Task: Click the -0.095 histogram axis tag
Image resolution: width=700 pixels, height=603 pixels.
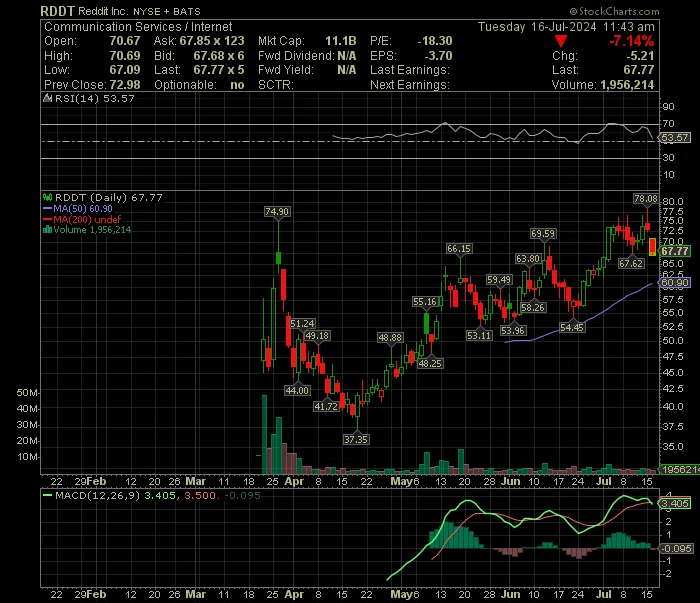Action: [x=677, y=549]
